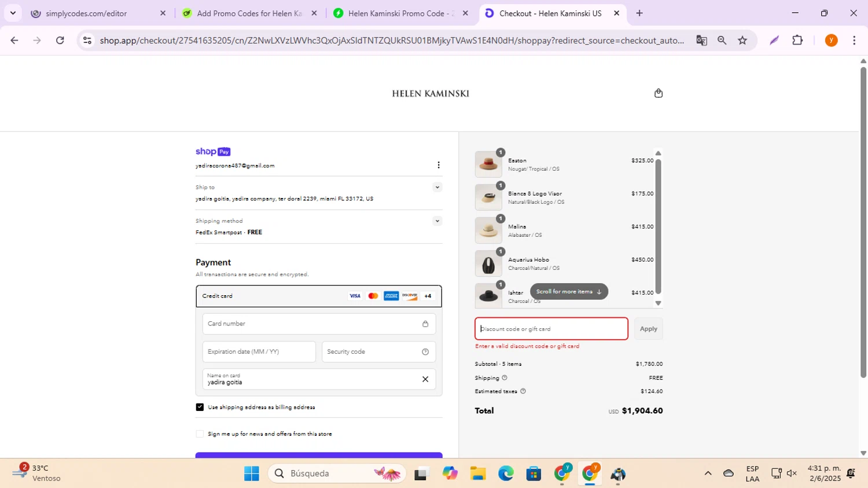Open the Aquarius Hobo bag thumbnail
This screenshot has height=488, width=868.
coord(488,263)
